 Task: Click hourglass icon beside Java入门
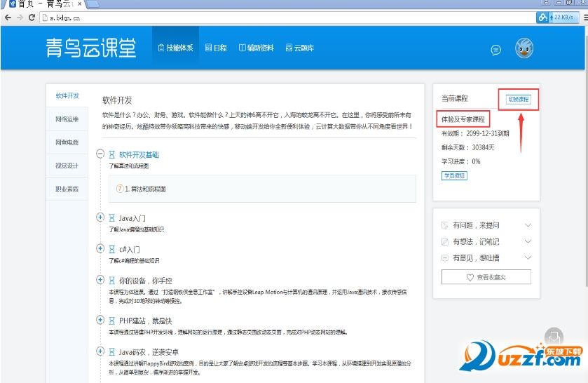coord(111,218)
